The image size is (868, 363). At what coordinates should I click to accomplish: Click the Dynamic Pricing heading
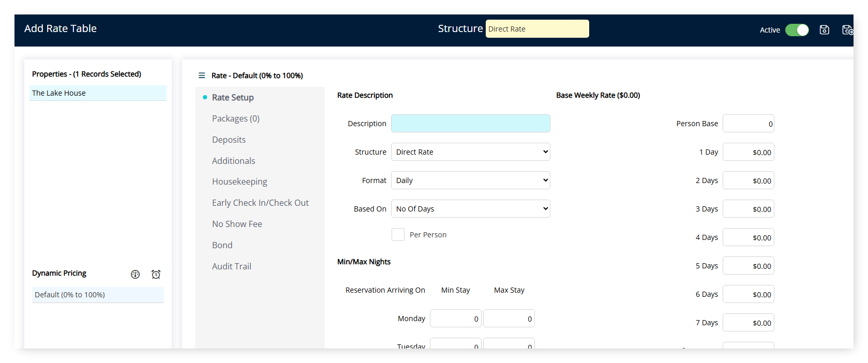pos(59,273)
